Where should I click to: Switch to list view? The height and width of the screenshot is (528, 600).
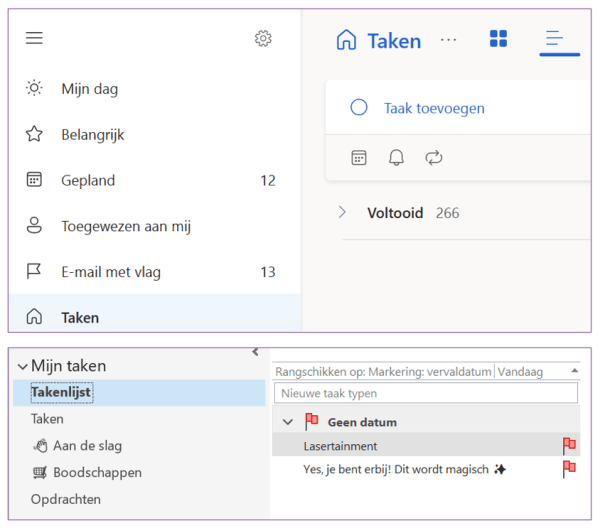tap(554, 38)
